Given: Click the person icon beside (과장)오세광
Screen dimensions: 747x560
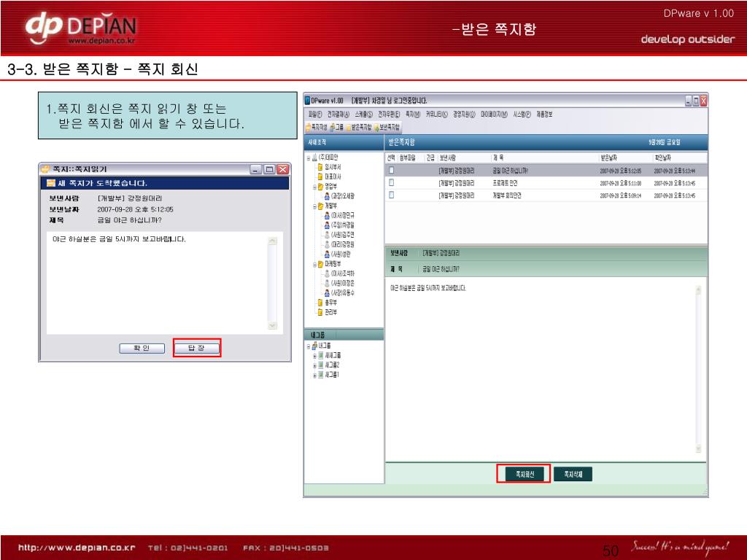Looking at the screenshot, I should click(327, 196).
